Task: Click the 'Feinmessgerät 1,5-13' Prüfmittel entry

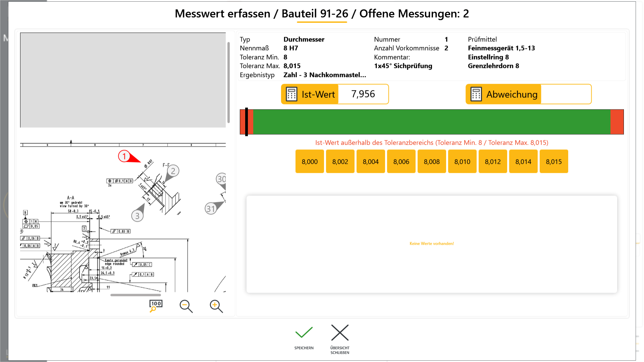Action: tap(501, 48)
